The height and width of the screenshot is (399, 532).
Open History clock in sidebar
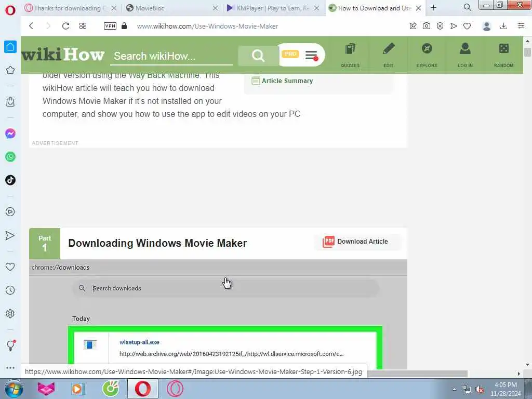[10, 290]
